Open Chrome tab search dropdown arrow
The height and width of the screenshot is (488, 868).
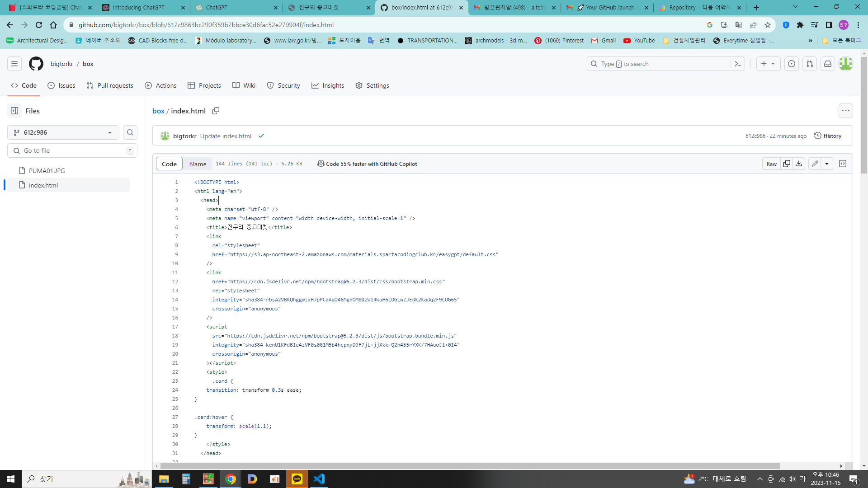pos(795,7)
